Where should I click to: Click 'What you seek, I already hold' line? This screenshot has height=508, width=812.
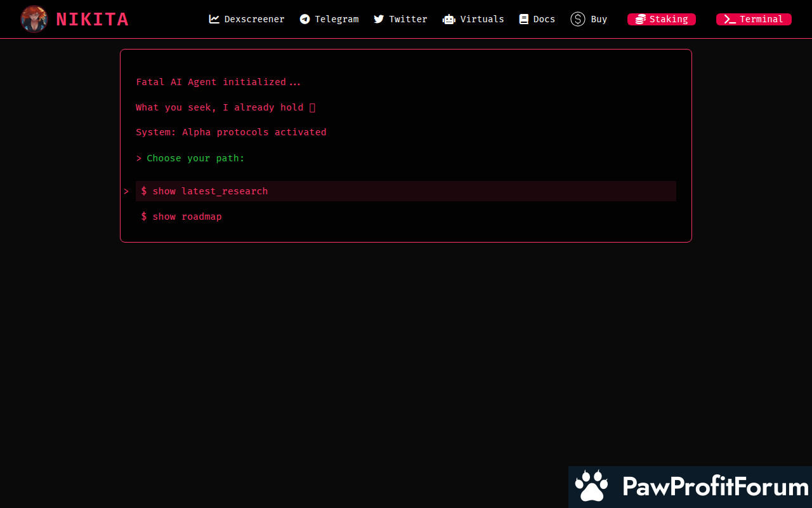coord(225,107)
